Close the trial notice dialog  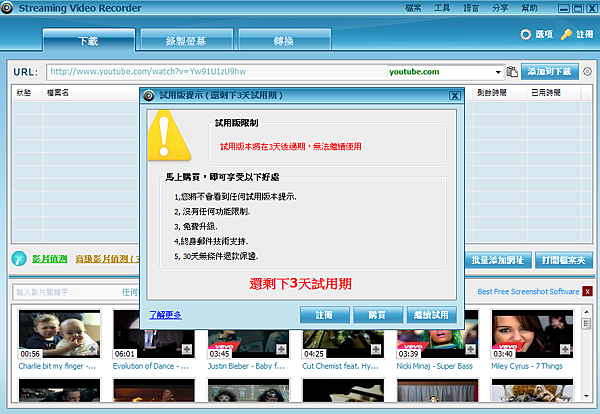pos(455,96)
